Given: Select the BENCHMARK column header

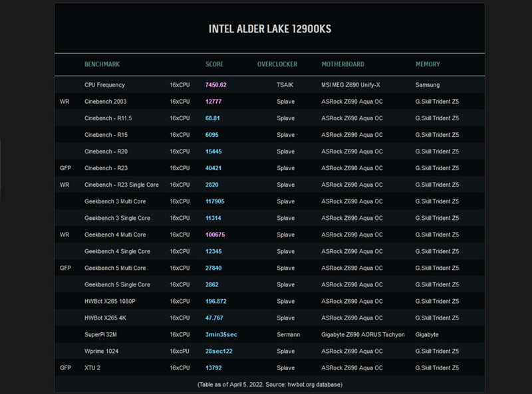Looking at the screenshot, I should [102, 64].
